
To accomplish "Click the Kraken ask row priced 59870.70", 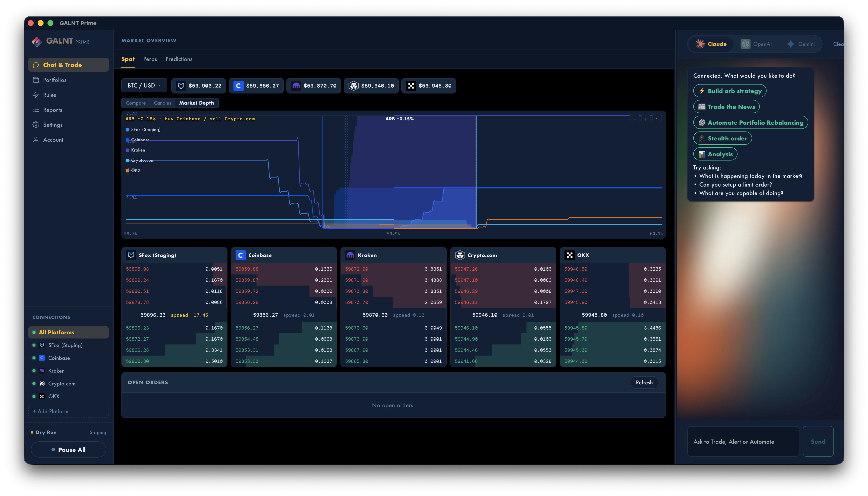I will pos(393,302).
